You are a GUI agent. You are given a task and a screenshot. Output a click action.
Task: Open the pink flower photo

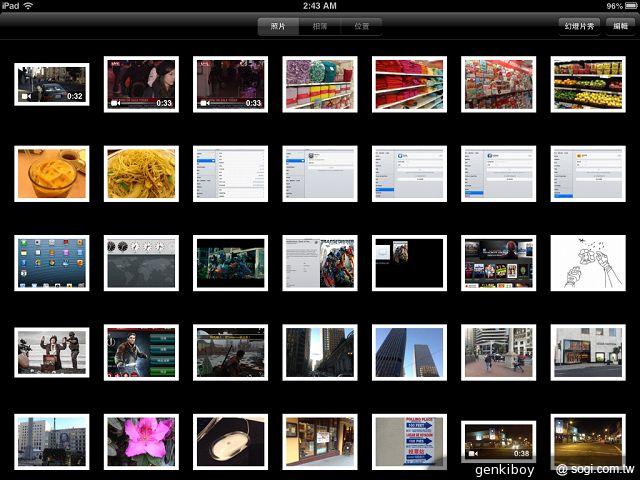coord(141,442)
